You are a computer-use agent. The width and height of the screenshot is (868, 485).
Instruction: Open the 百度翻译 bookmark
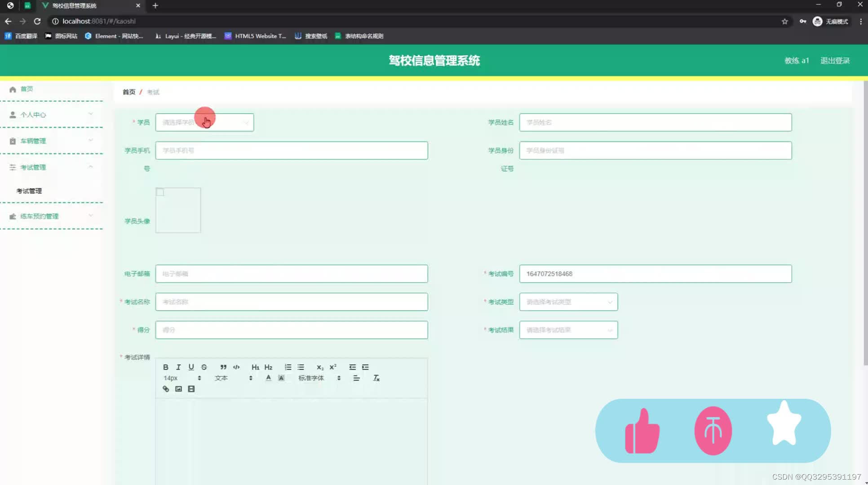click(x=21, y=36)
